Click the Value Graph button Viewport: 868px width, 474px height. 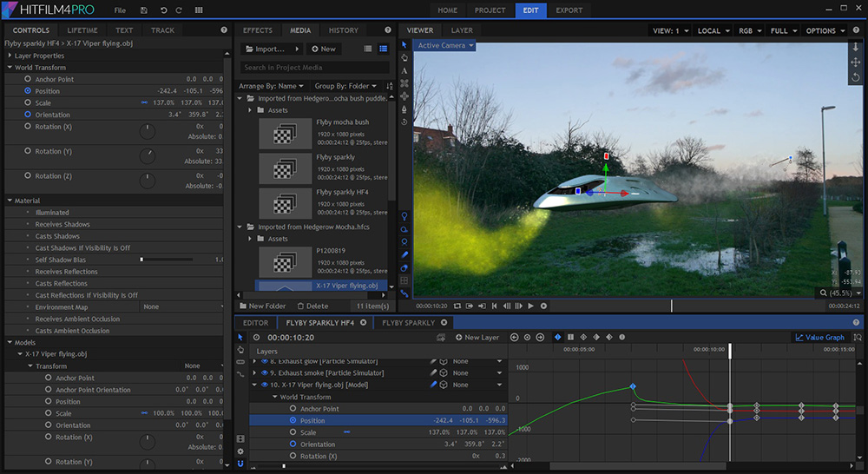coord(819,337)
